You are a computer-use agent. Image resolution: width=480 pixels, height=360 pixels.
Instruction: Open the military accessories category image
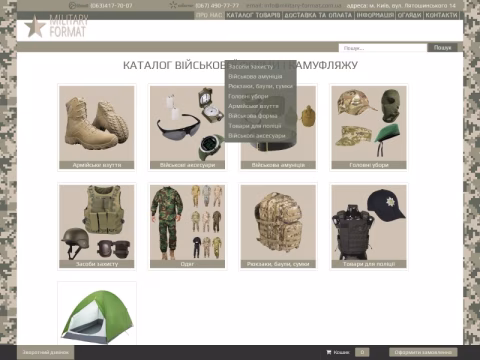tap(187, 123)
